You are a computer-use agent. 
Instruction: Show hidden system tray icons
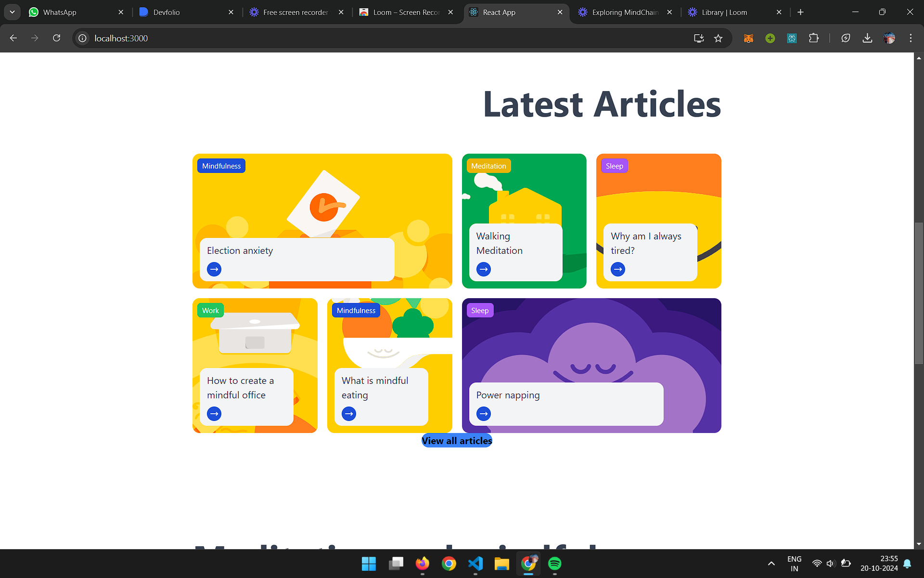(771, 564)
